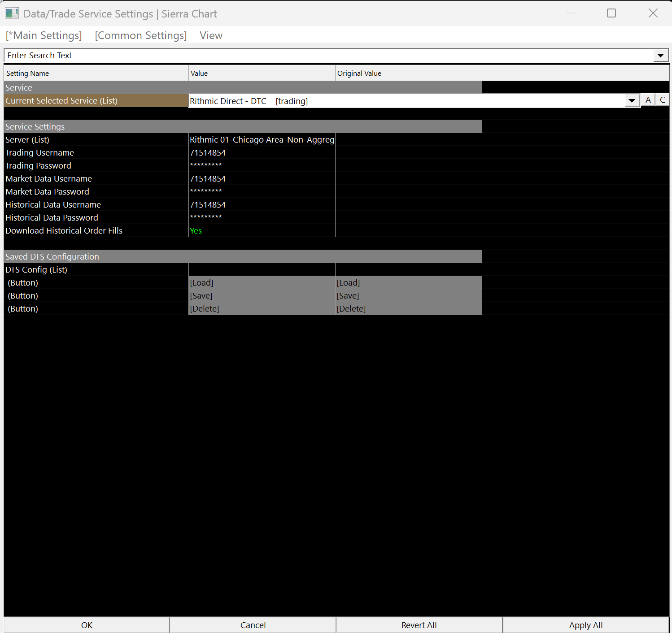Viewport: 672px width, 633px height.
Task: Click the C button beside service list
Action: (663, 100)
